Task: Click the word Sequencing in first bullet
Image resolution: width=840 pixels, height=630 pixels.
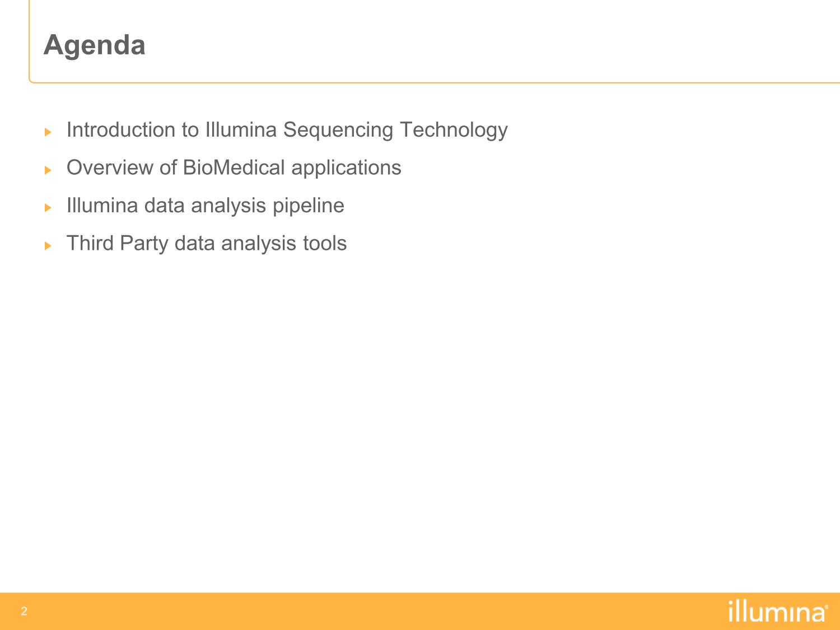Action: coord(338,130)
